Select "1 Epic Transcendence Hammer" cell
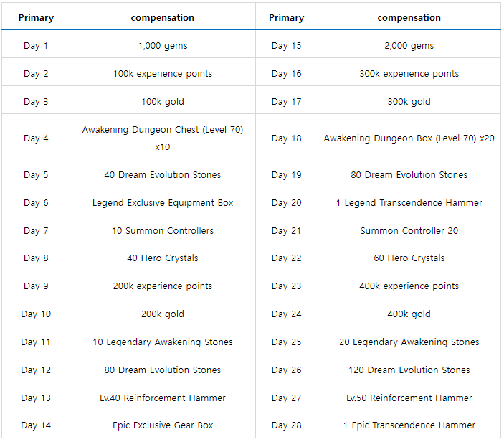Screen dimensions: 504x442 point(409,425)
